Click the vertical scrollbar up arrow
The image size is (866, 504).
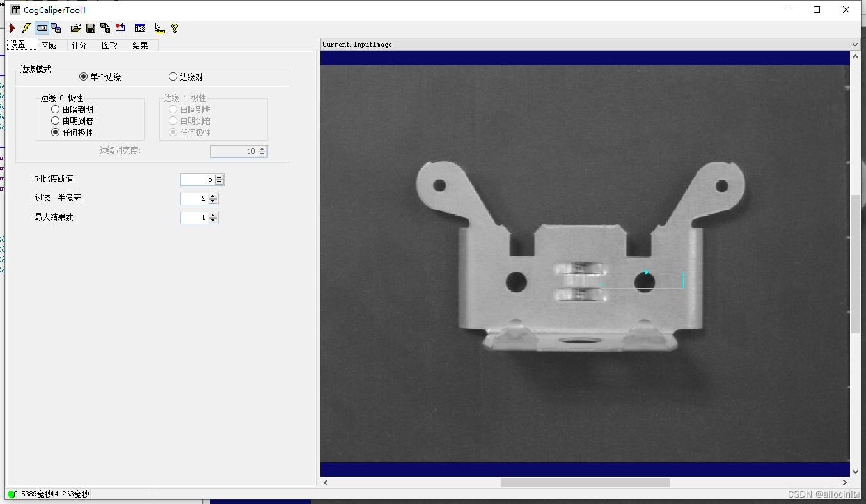(855, 56)
